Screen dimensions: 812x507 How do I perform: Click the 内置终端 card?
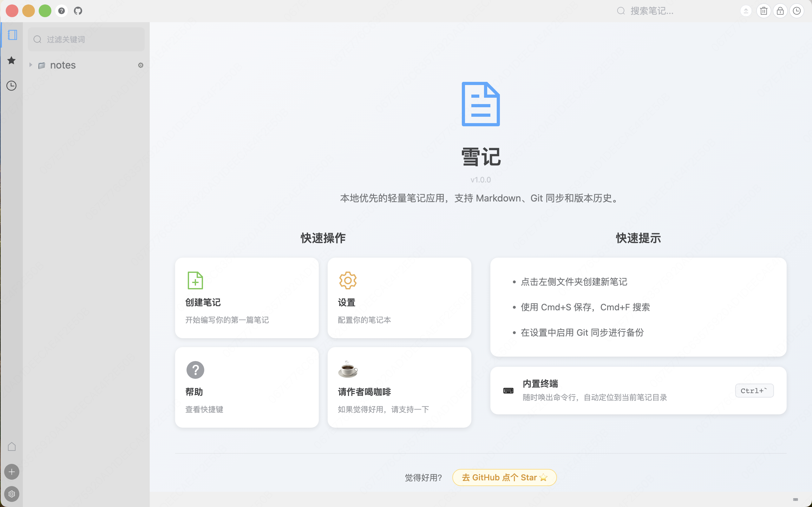click(x=638, y=391)
